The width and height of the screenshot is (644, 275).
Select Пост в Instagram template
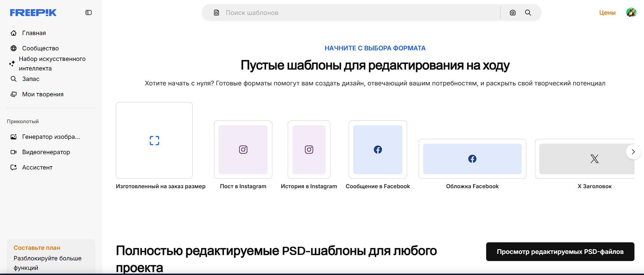[x=243, y=150]
